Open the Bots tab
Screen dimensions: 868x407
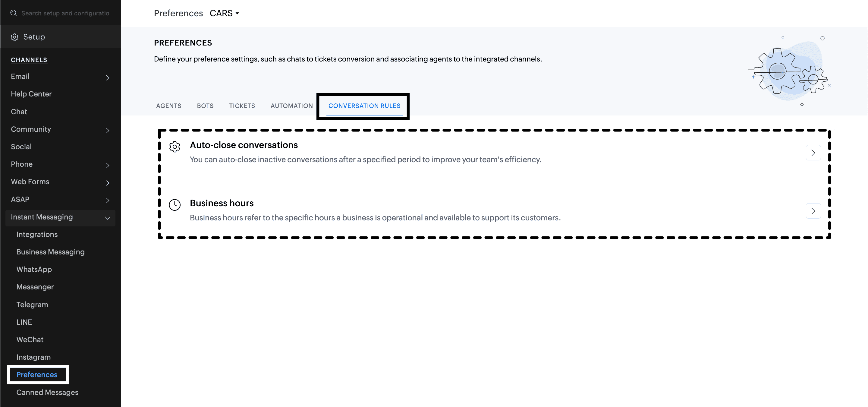205,106
